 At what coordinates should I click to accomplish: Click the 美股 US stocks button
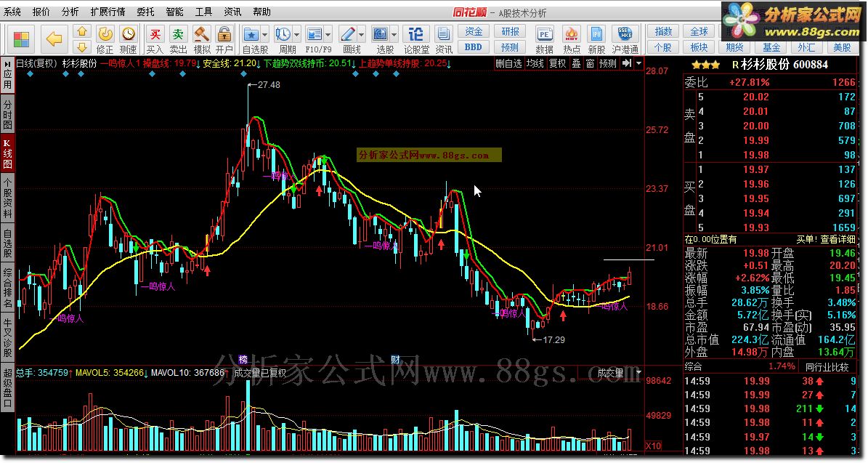[x=843, y=47]
